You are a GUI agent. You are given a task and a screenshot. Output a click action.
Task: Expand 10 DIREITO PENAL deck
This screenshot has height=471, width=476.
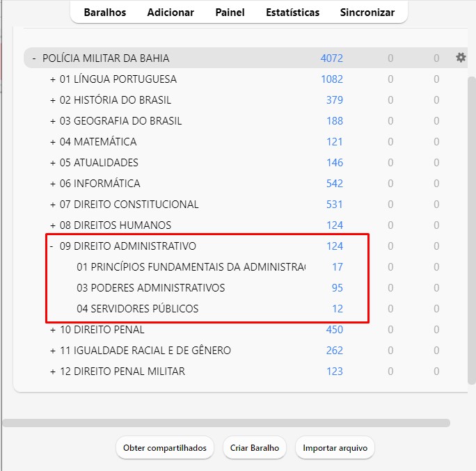tap(53, 330)
